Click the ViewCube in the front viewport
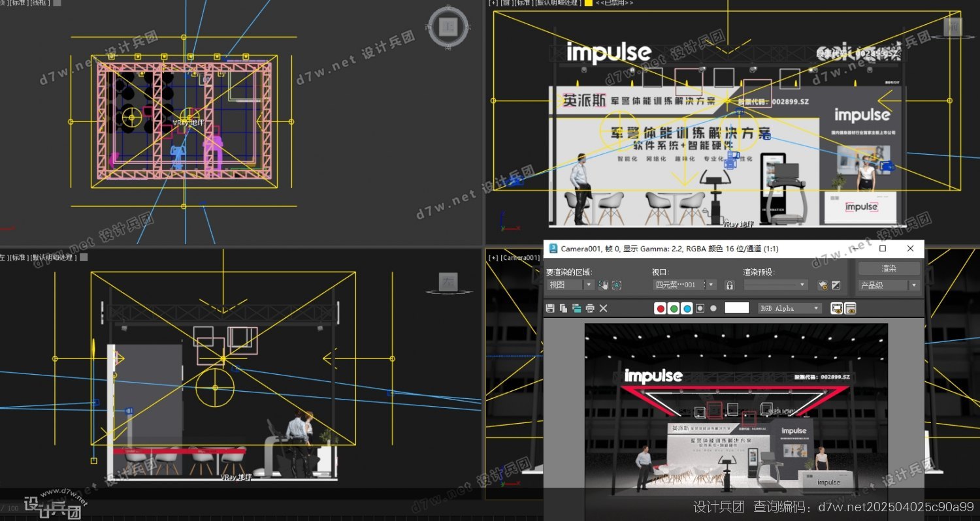Viewport: 980px width, 521px height. pos(954,27)
